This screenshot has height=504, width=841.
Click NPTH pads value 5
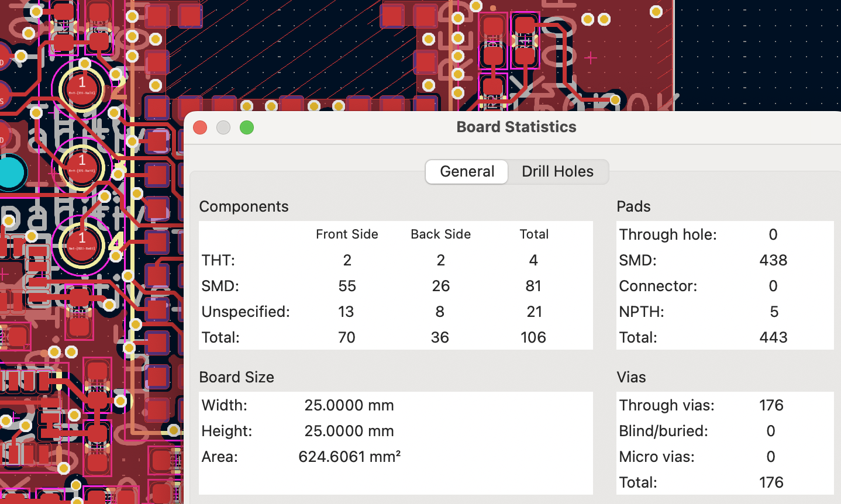774,312
